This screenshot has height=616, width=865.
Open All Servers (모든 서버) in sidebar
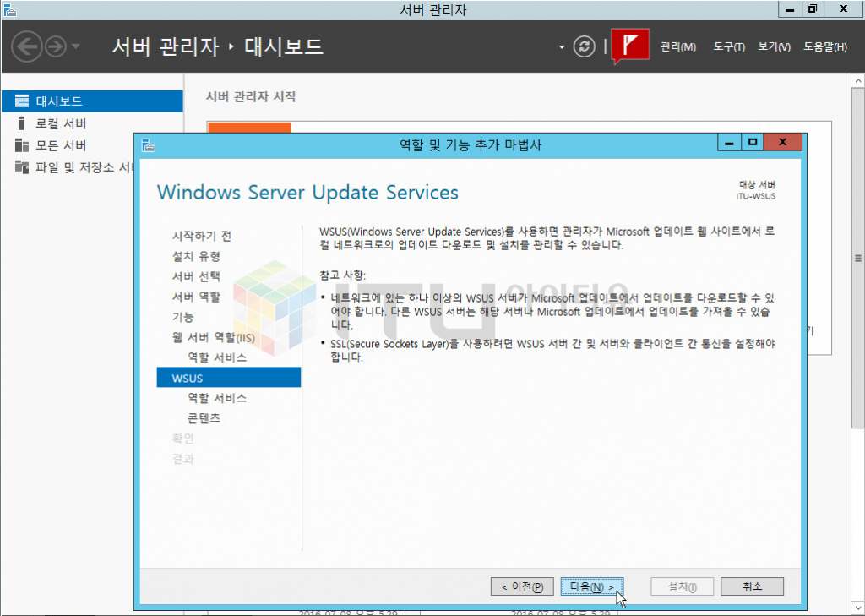coord(61,145)
